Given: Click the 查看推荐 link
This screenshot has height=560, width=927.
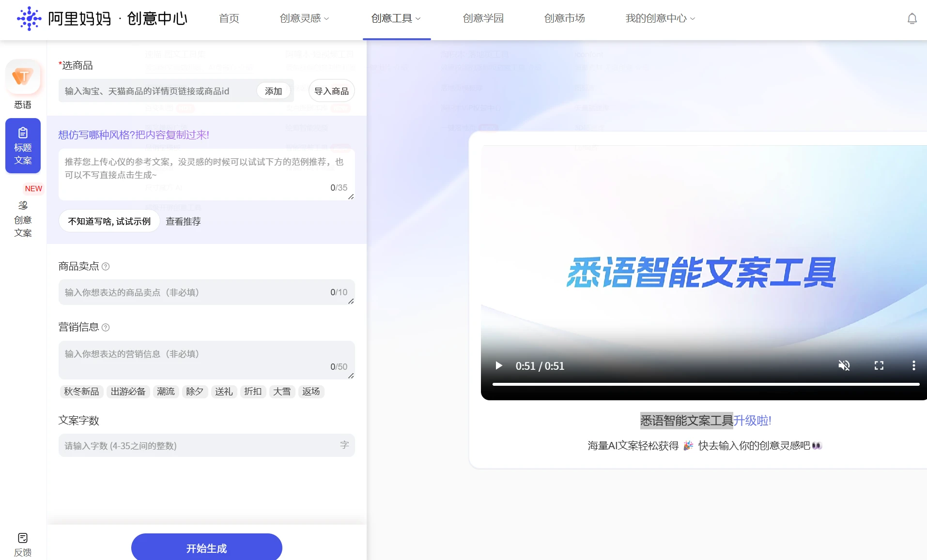Looking at the screenshot, I should coord(183,221).
